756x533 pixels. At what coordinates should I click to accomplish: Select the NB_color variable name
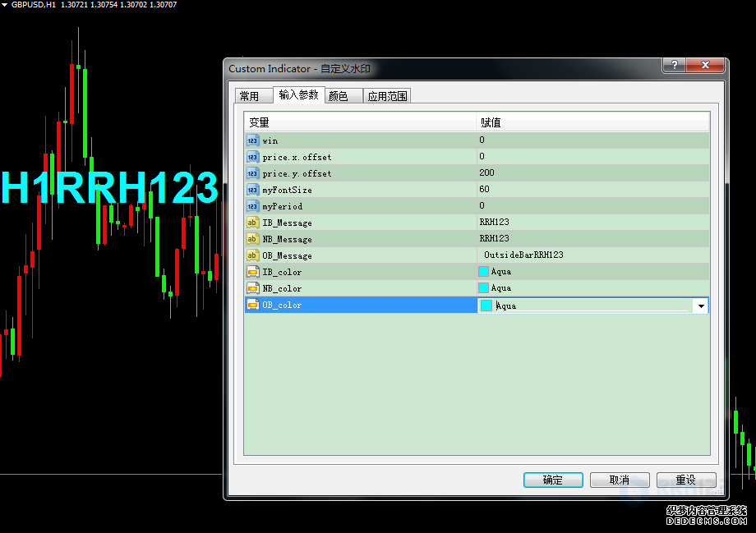pyautogui.click(x=282, y=288)
